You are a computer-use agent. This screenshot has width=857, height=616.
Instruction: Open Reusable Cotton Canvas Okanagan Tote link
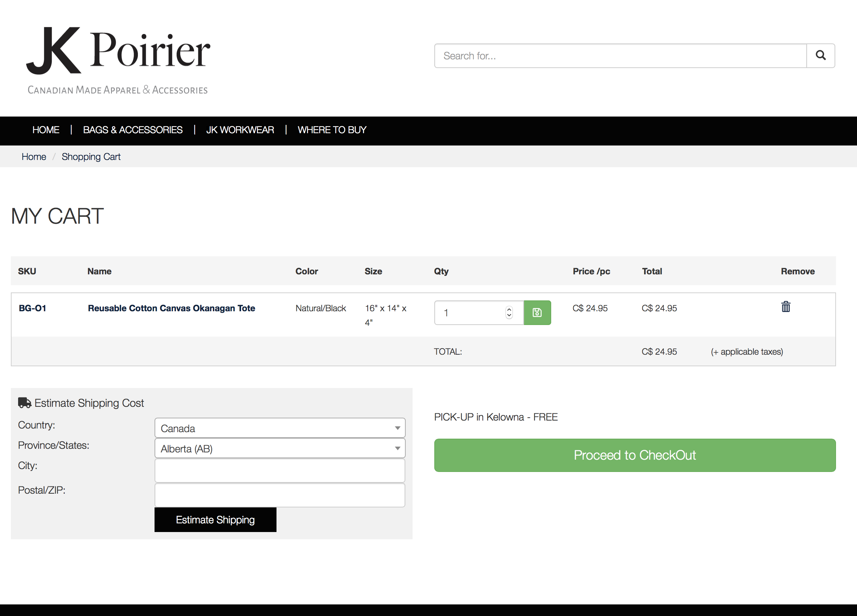172,308
